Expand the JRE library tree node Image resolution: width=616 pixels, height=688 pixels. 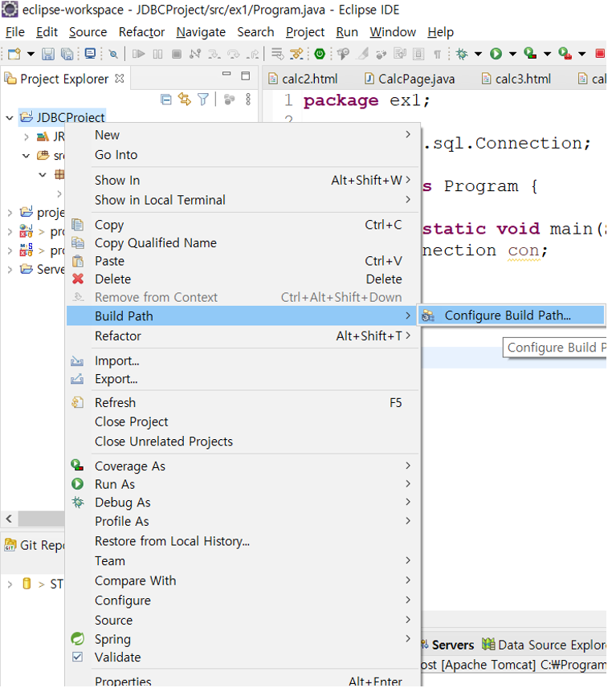click(26, 137)
